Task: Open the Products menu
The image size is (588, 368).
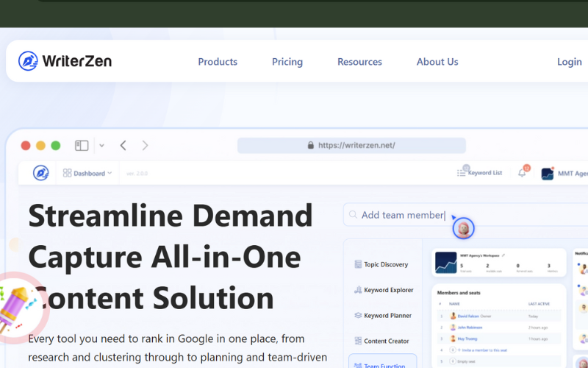Action: tap(218, 62)
